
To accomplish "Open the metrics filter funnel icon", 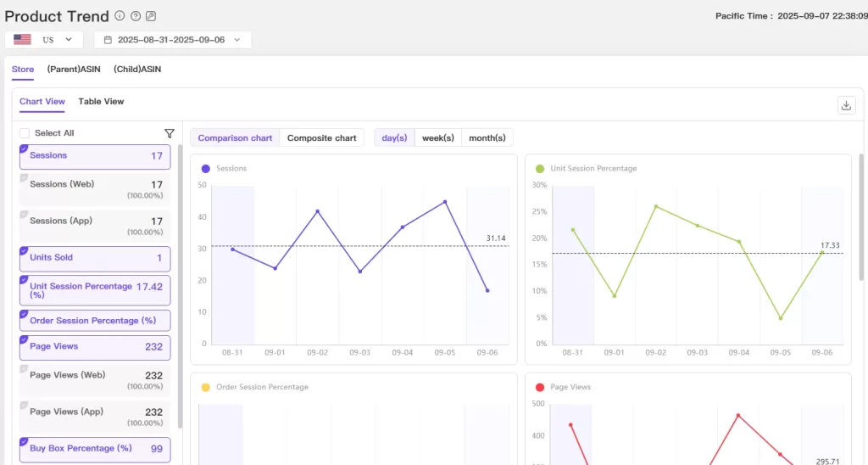I will tap(170, 133).
